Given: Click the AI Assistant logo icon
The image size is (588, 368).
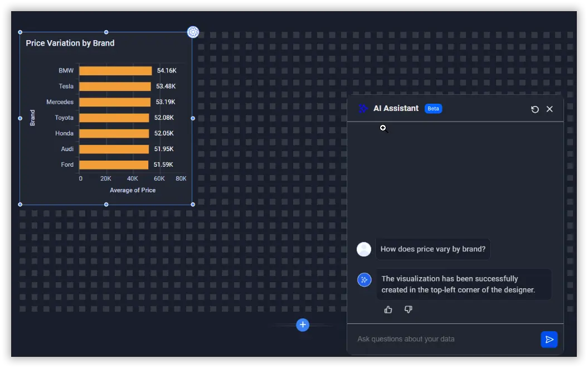Looking at the screenshot, I should pyautogui.click(x=363, y=109).
